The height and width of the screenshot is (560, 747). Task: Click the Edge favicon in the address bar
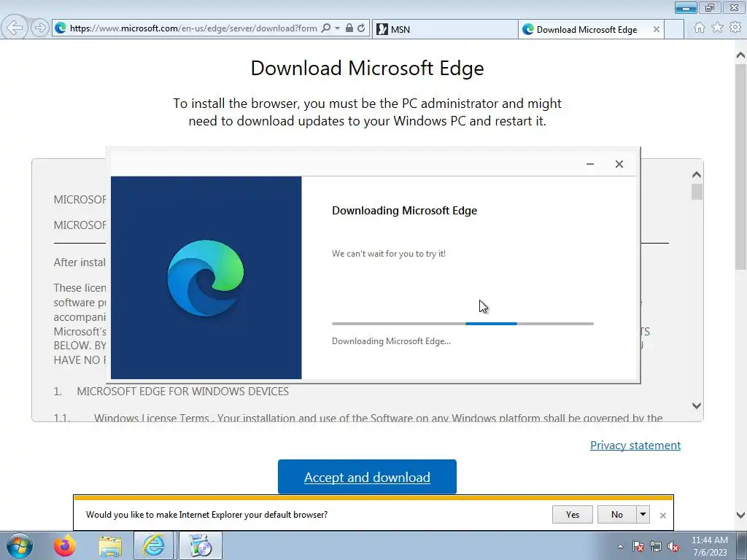click(61, 28)
